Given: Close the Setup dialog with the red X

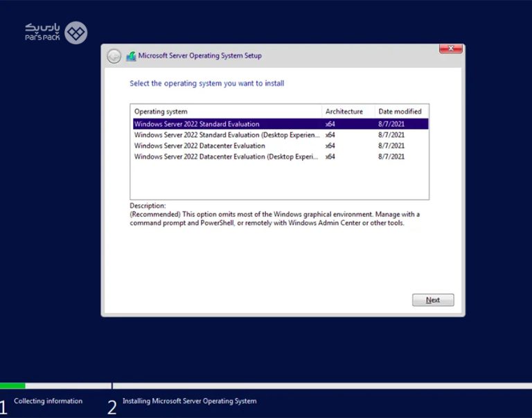Looking at the screenshot, I should [450, 49].
